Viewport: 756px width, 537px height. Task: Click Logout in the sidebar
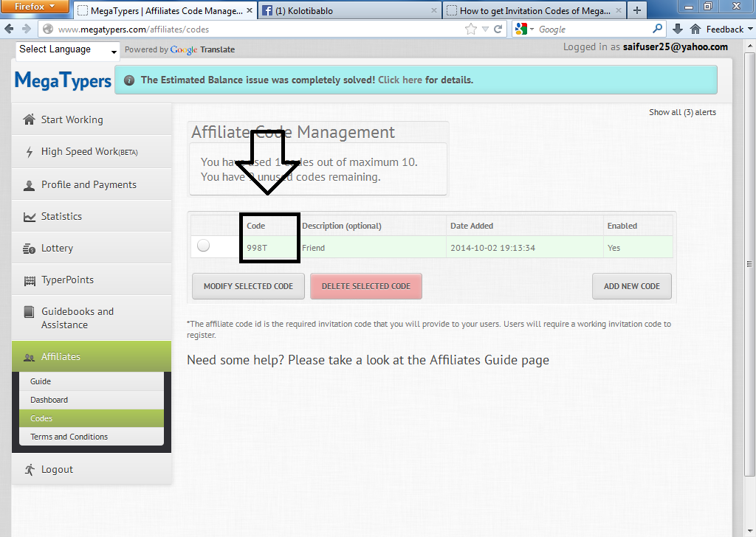pyautogui.click(x=92, y=469)
